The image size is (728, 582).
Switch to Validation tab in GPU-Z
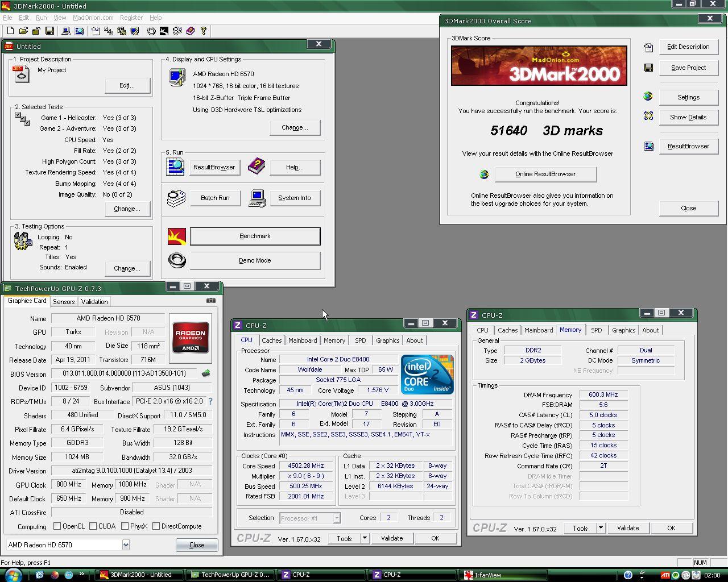pyautogui.click(x=94, y=302)
